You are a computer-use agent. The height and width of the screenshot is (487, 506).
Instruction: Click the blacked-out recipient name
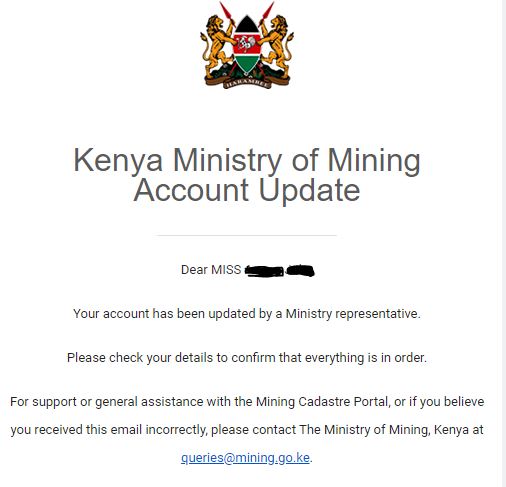tap(280, 270)
